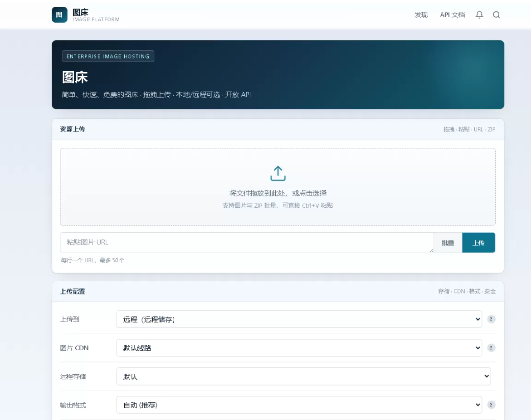Open the notifications bell icon
The width and height of the screenshot is (531, 420).
point(479,15)
